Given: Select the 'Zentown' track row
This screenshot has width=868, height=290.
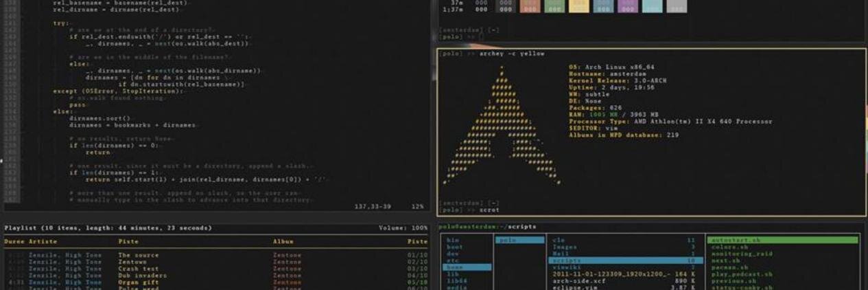Looking at the screenshot, I should (x=216, y=262).
